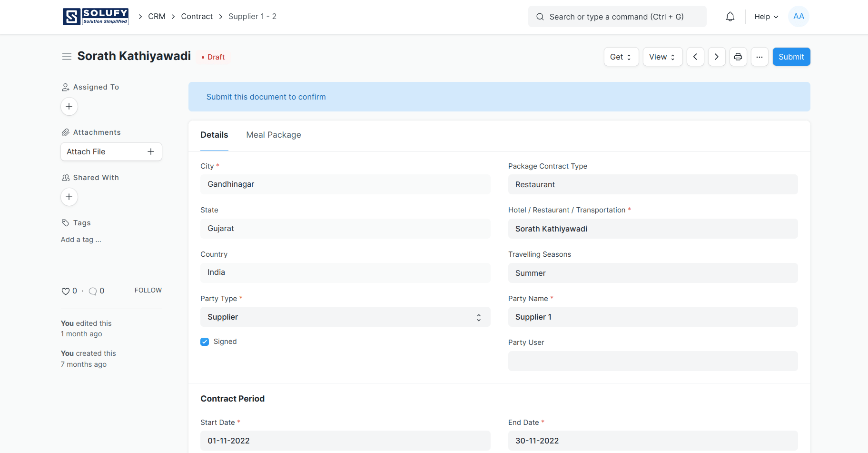Focus the search command bar
The height and width of the screenshot is (453, 868).
[617, 17]
